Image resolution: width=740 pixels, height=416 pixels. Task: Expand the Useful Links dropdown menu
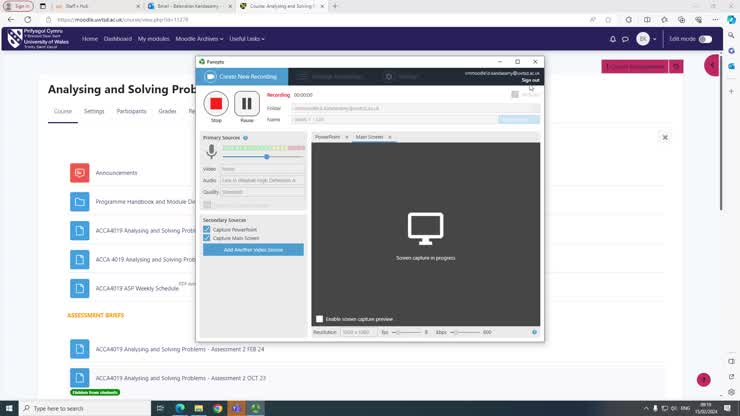click(247, 39)
